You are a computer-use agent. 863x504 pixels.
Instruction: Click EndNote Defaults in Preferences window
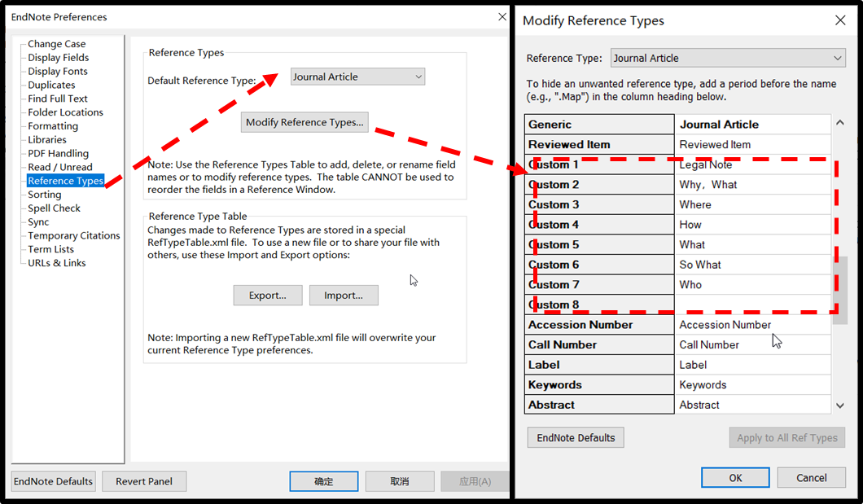pos(54,481)
